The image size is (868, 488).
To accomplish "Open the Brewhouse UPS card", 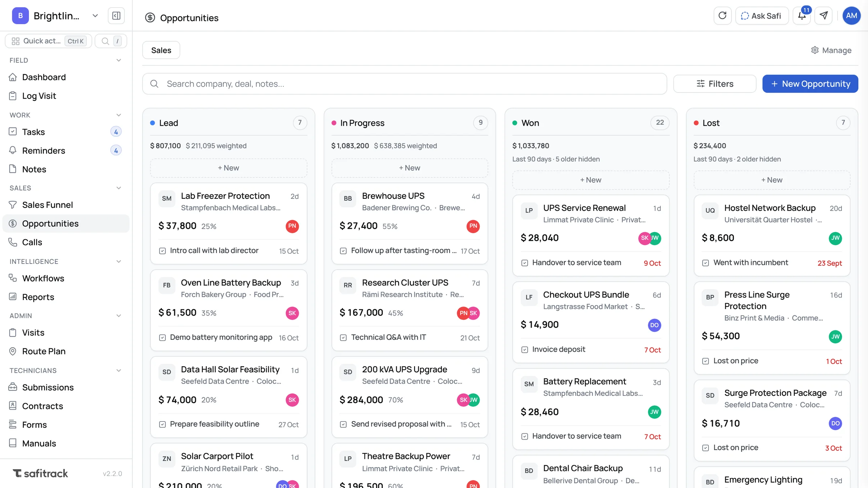I will (409, 224).
